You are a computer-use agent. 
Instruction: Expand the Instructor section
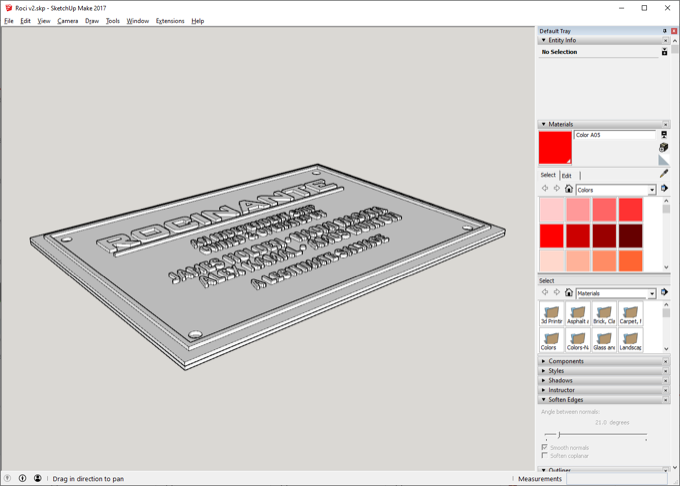click(543, 390)
